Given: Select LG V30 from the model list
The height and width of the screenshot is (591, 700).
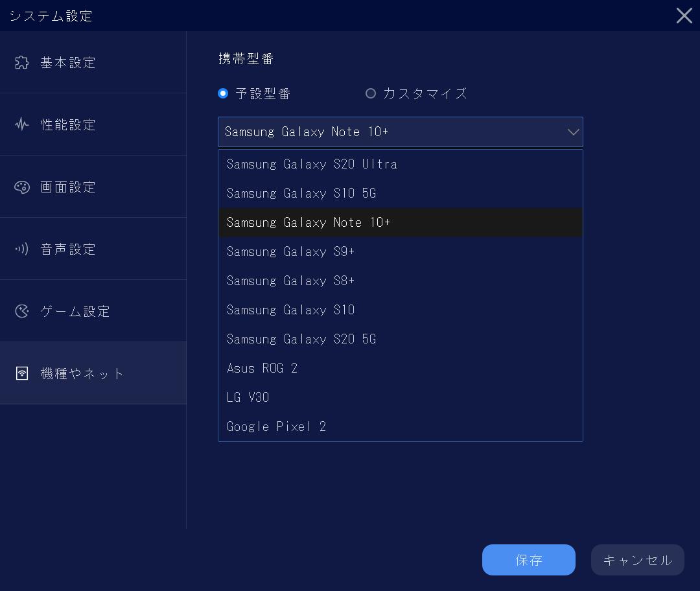Looking at the screenshot, I should (x=248, y=397).
